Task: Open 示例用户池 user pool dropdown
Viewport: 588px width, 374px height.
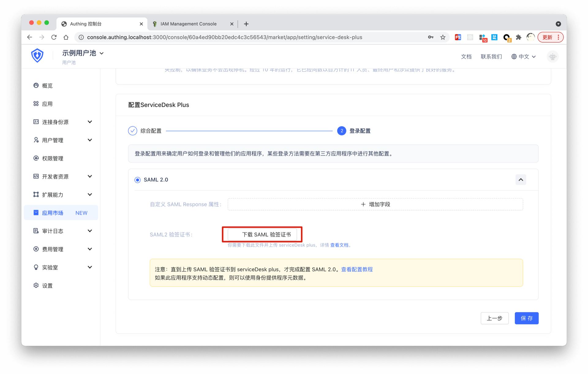Action: 83,53
